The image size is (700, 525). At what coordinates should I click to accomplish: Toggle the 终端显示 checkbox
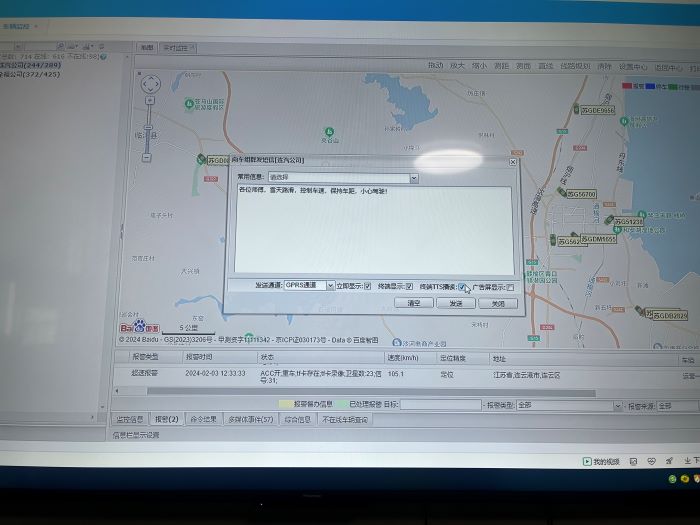pyautogui.click(x=409, y=286)
